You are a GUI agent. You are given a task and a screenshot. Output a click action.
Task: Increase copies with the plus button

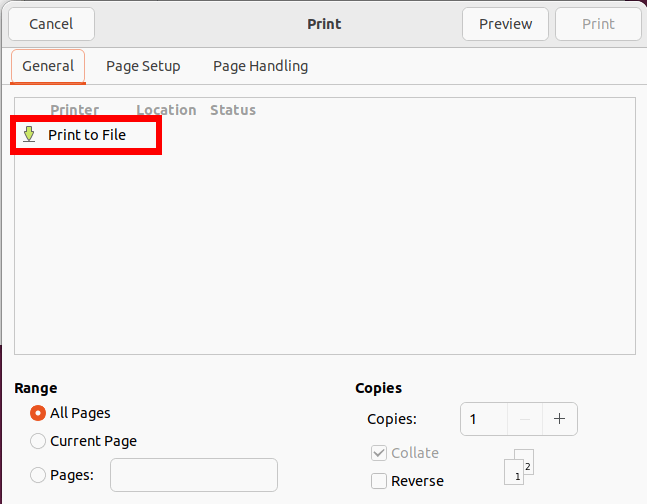560,419
